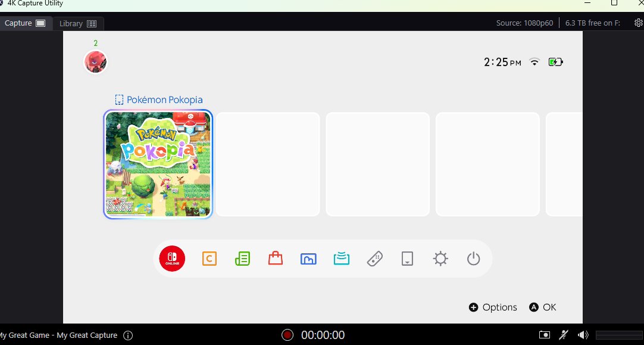The image size is (644, 345).
Task: Open the red user profile avatar
Action: [x=95, y=62]
